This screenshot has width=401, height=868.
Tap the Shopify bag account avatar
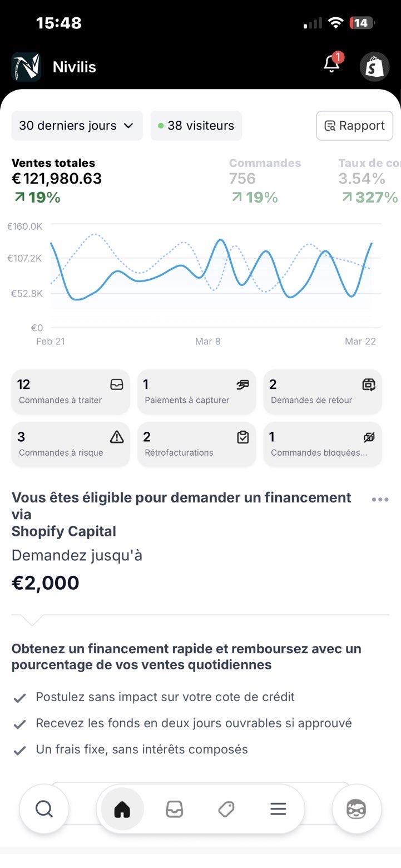[x=374, y=67]
